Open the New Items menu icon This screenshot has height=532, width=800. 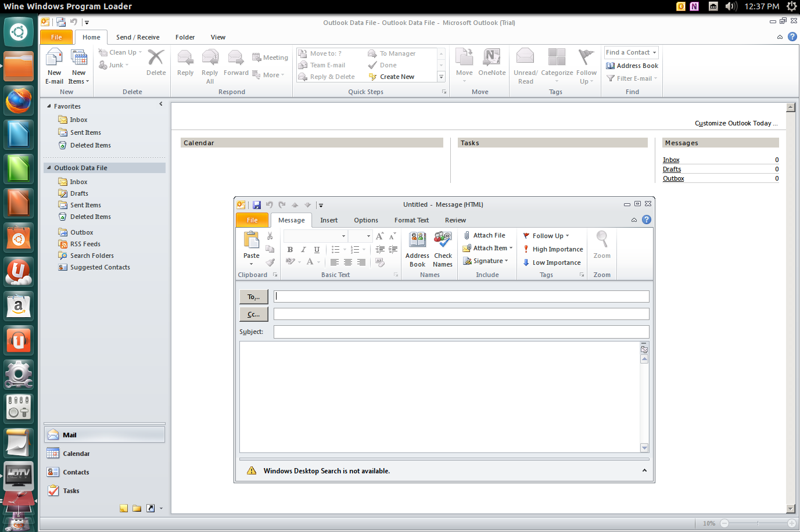tap(79, 58)
